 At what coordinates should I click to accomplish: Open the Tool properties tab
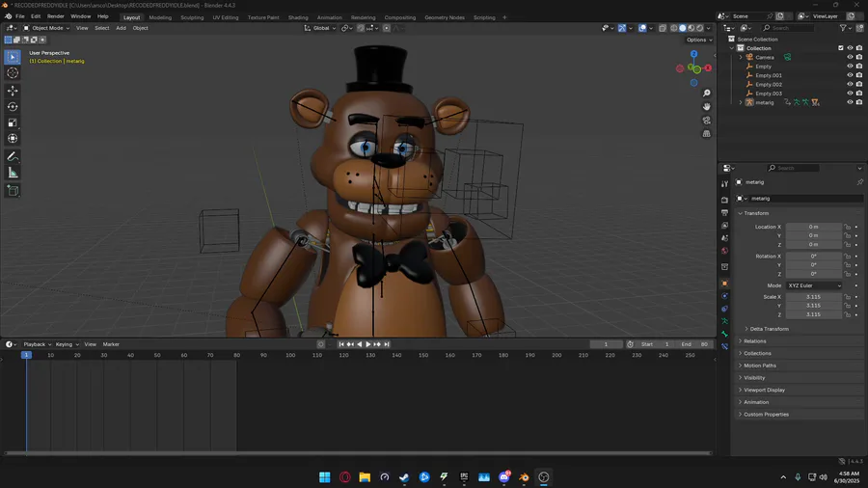724,183
